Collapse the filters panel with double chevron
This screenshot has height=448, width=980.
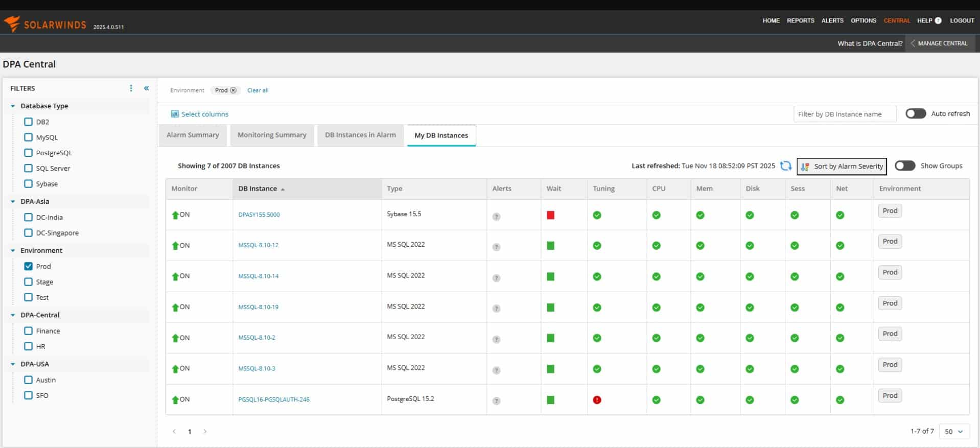coord(146,88)
